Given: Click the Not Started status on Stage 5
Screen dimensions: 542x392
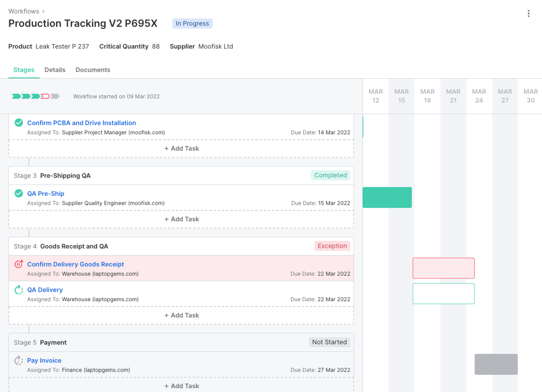Looking at the screenshot, I should point(329,342).
